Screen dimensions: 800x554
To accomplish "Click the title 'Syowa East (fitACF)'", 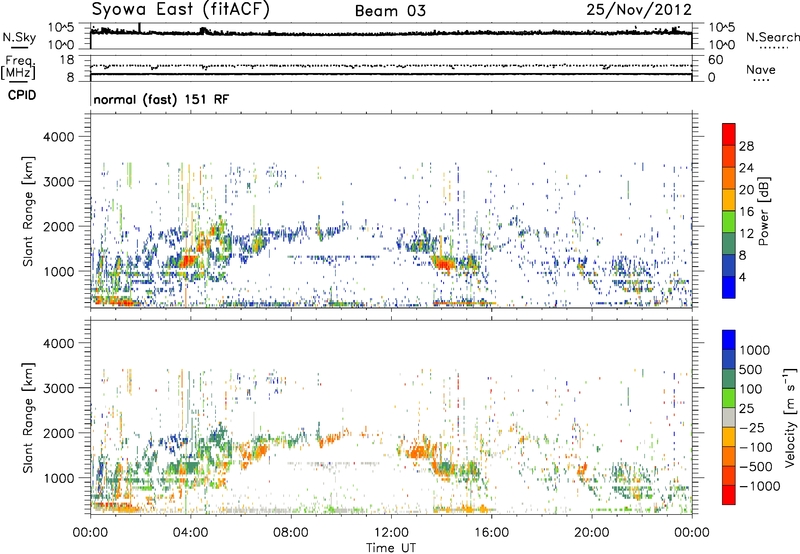I will [180, 9].
